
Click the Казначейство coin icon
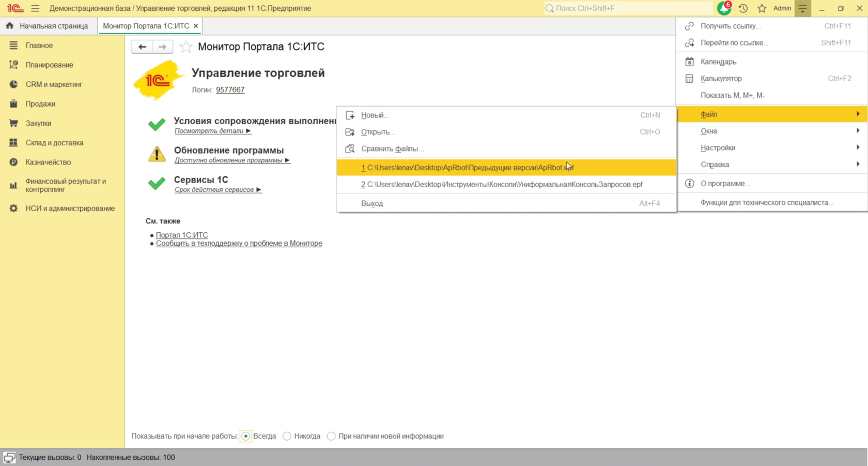pos(13,162)
